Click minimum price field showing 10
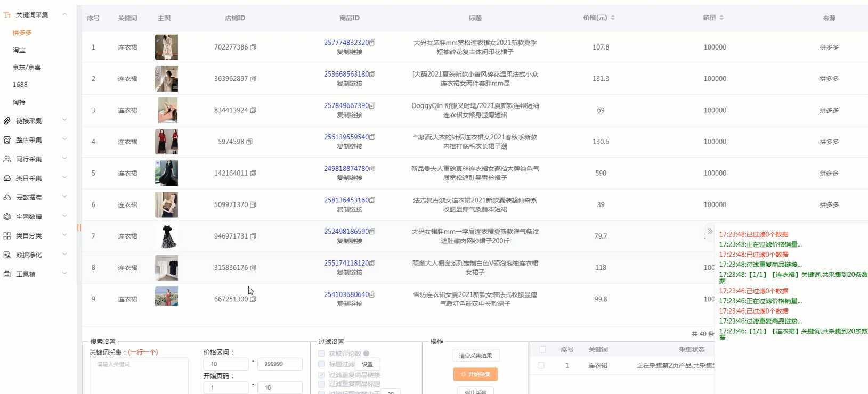Image resolution: width=868 pixels, height=394 pixels. [x=226, y=364]
